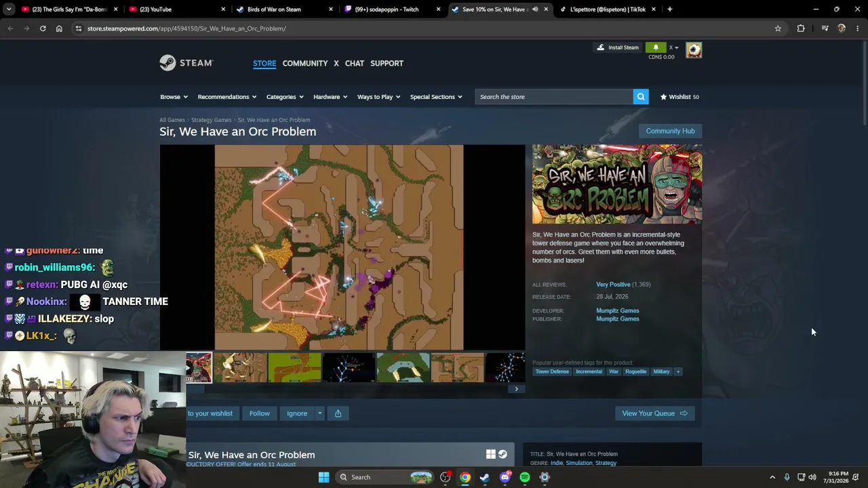Expand the Ways to Play dropdown
This screenshot has height=488, width=868.
pyautogui.click(x=378, y=97)
